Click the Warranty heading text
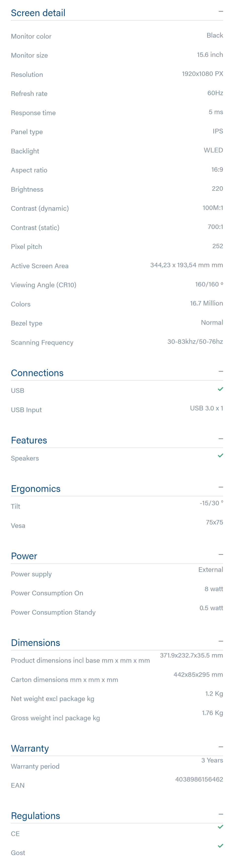The image size is (234, 868). tap(30, 748)
